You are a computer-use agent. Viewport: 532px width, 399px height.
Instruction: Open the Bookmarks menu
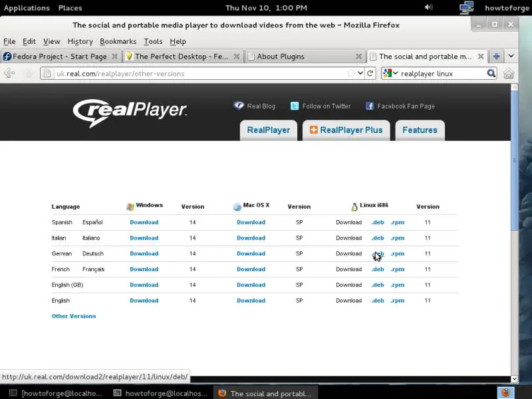pyautogui.click(x=118, y=41)
